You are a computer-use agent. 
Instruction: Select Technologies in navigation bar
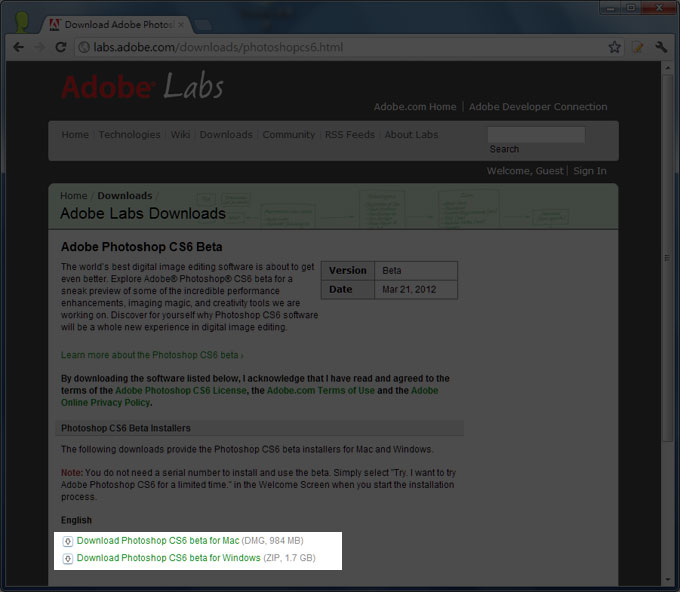[x=129, y=134]
